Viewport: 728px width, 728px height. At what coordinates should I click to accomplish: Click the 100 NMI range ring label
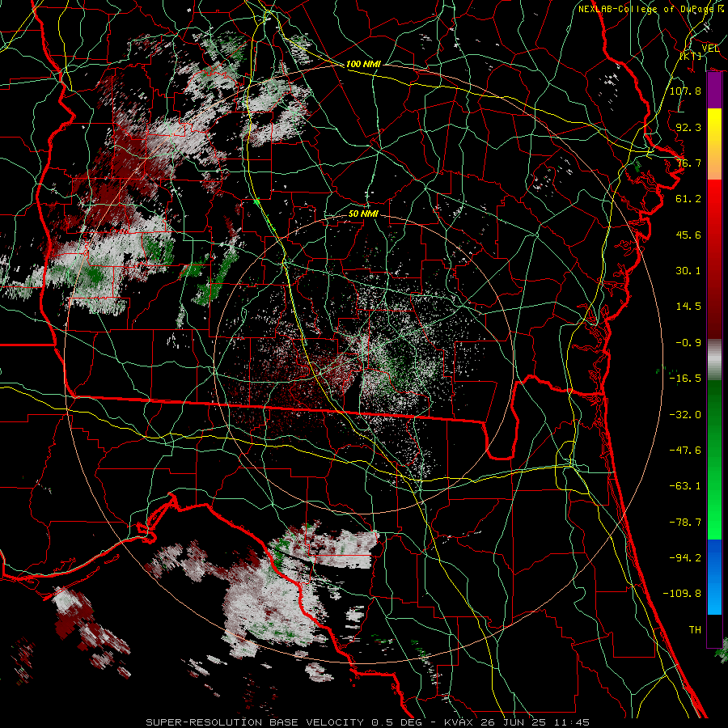point(363,64)
